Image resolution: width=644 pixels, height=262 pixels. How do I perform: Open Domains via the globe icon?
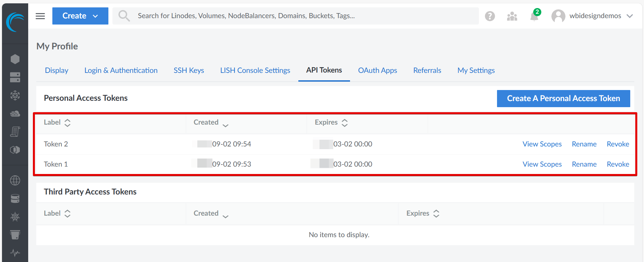pyautogui.click(x=15, y=180)
